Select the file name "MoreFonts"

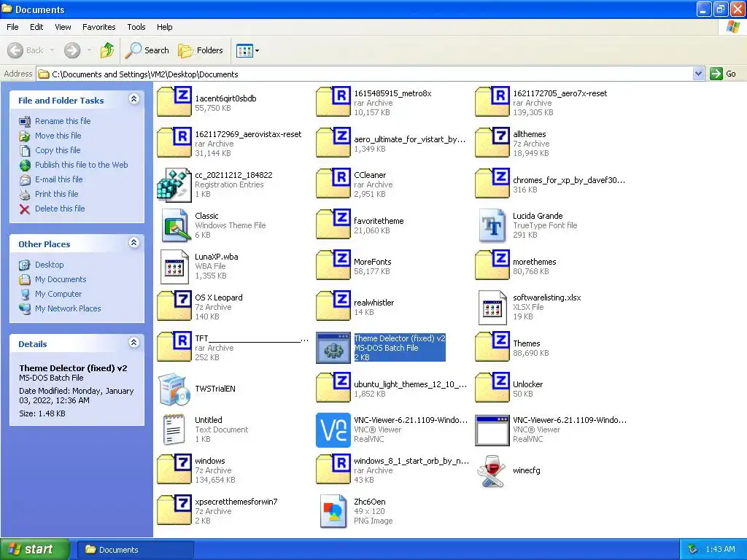click(x=373, y=262)
